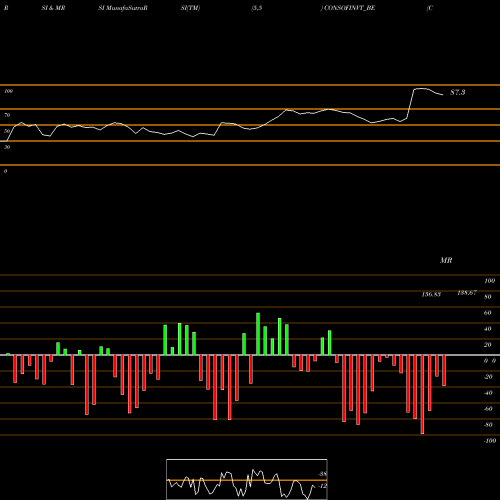Click the '-60' MR axis label
This screenshot has width=500, height=500.
coord(488,409)
